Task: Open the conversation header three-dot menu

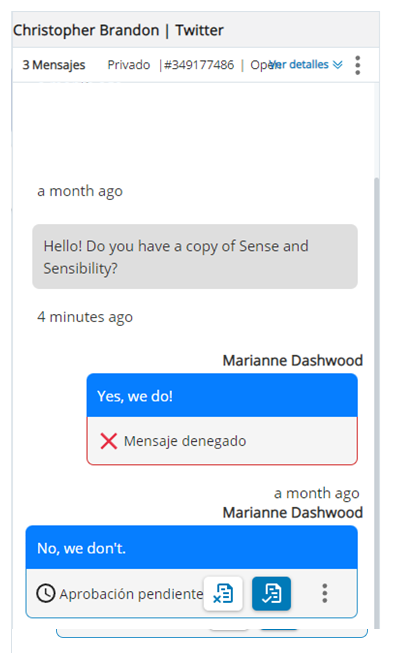Action: [x=358, y=65]
